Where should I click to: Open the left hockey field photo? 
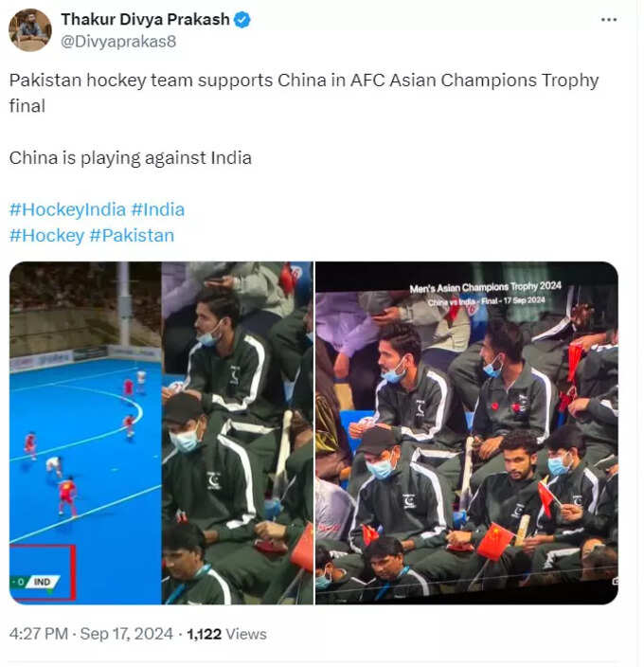coord(161,433)
